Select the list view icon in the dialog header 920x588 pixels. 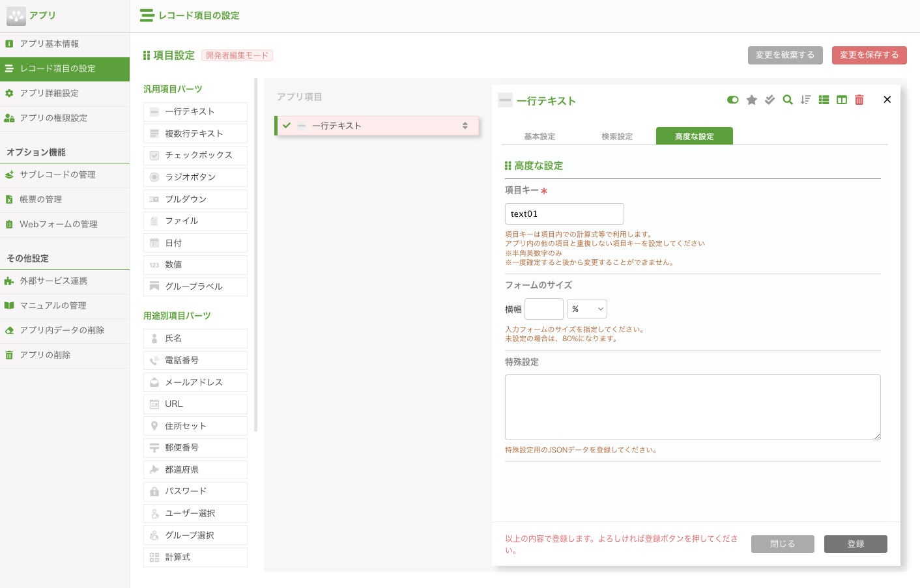824,100
